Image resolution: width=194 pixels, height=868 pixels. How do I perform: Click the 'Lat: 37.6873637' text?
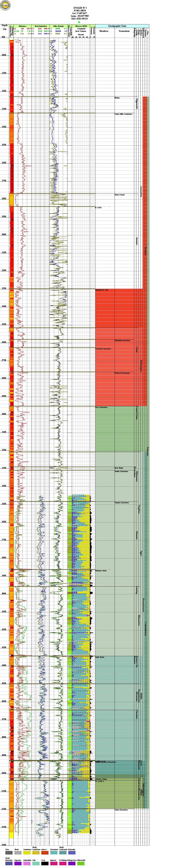click(80, 13)
